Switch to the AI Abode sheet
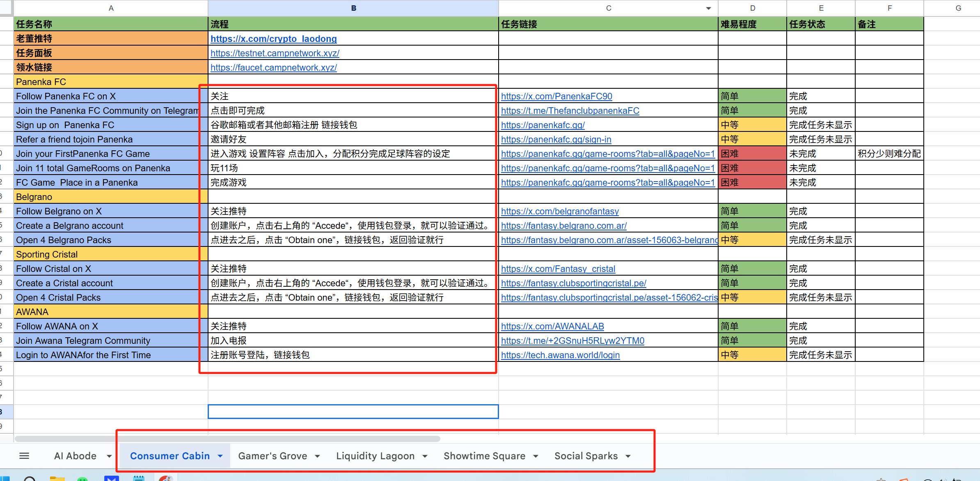This screenshot has height=481, width=980. [x=76, y=456]
